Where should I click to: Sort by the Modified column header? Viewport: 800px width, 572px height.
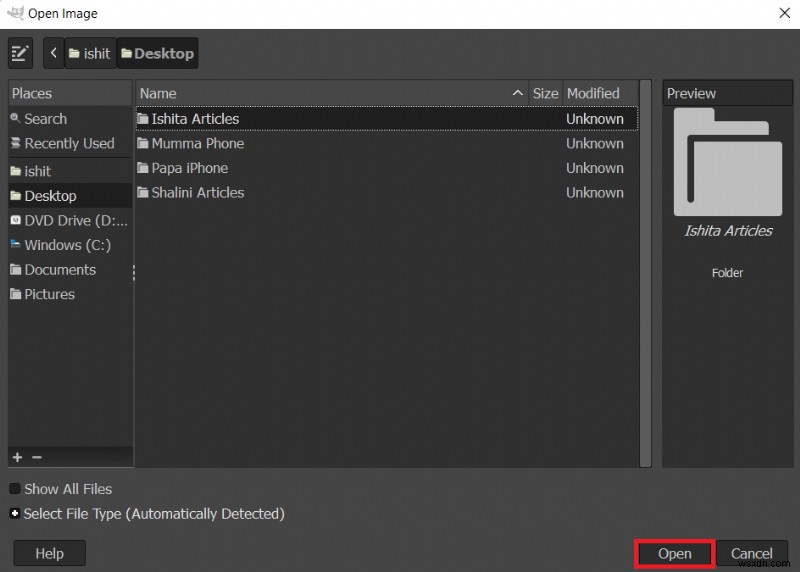click(600, 93)
